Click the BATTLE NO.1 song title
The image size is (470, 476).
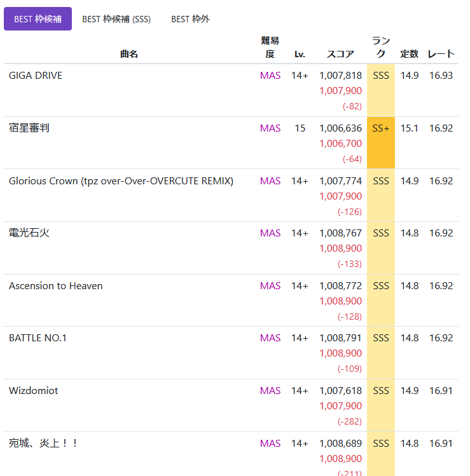(x=38, y=338)
